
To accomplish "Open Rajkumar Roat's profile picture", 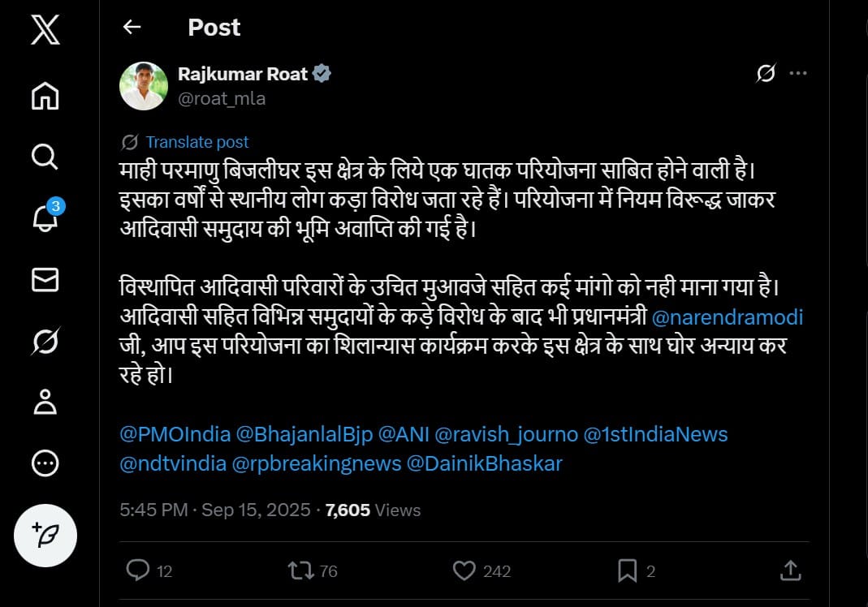I will click(144, 85).
